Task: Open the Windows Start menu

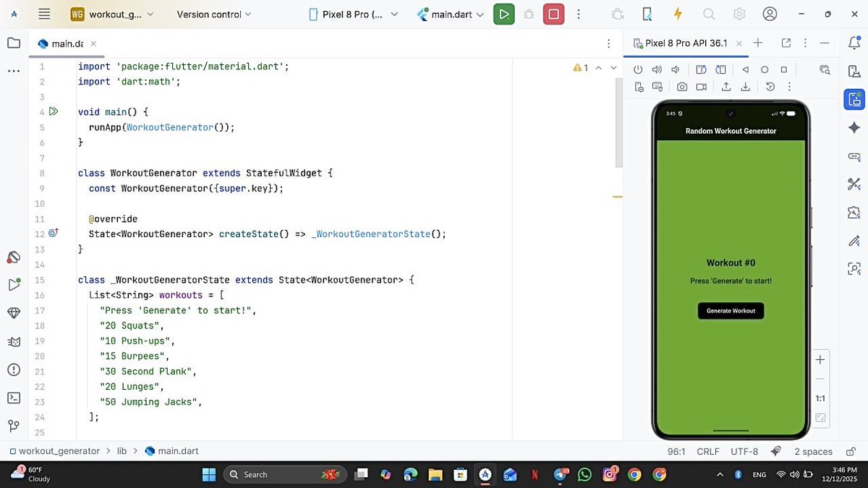Action: (208, 474)
